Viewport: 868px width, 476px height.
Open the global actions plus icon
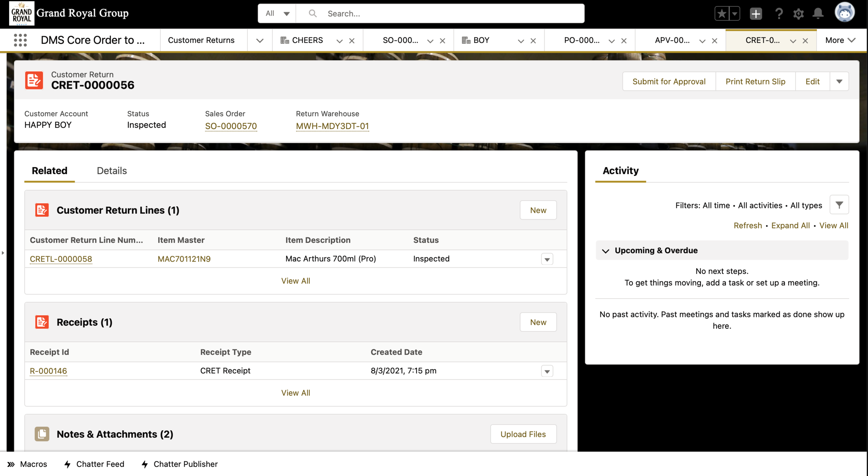click(756, 14)
